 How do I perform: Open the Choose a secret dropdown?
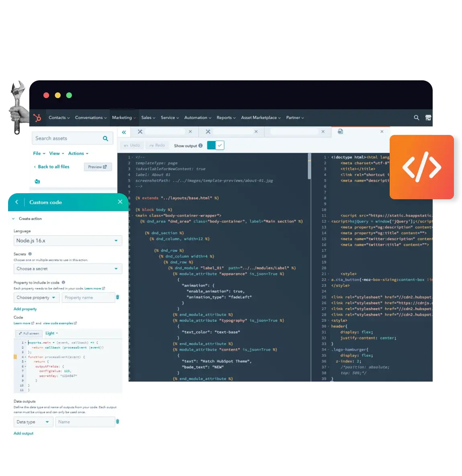[67, 269]
